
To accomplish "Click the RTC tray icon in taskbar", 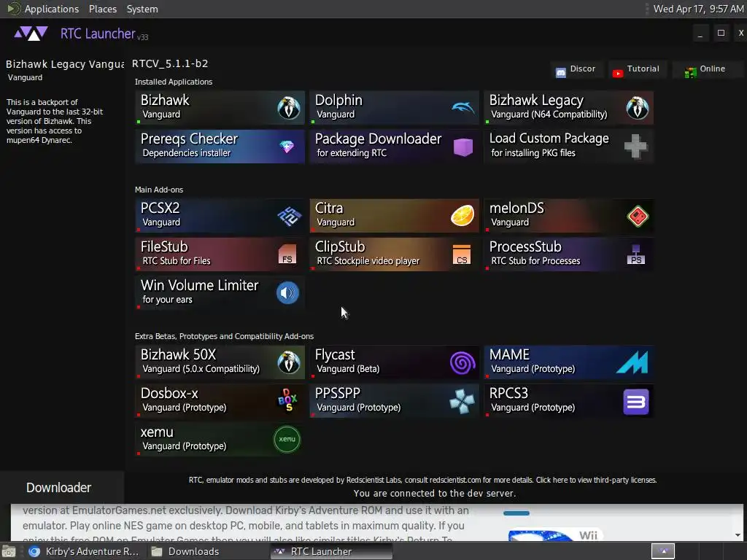I will pyautogui.click(x=663, y=551).
